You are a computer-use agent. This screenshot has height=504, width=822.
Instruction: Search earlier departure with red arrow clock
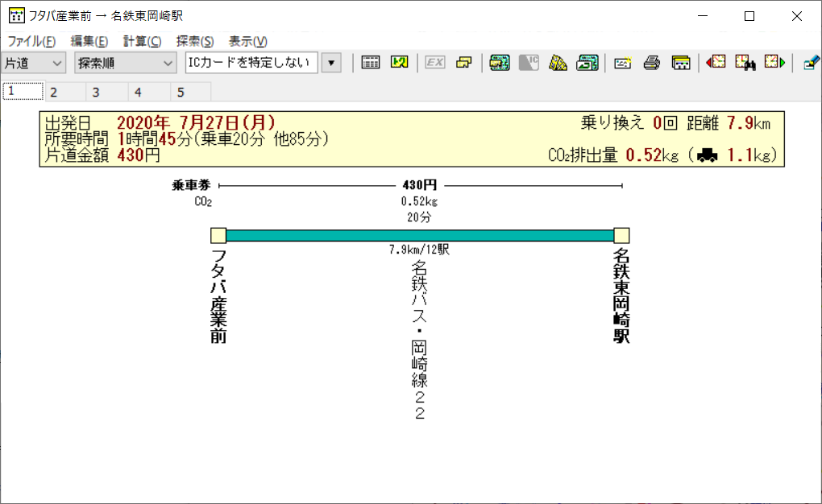coord(716,63)
